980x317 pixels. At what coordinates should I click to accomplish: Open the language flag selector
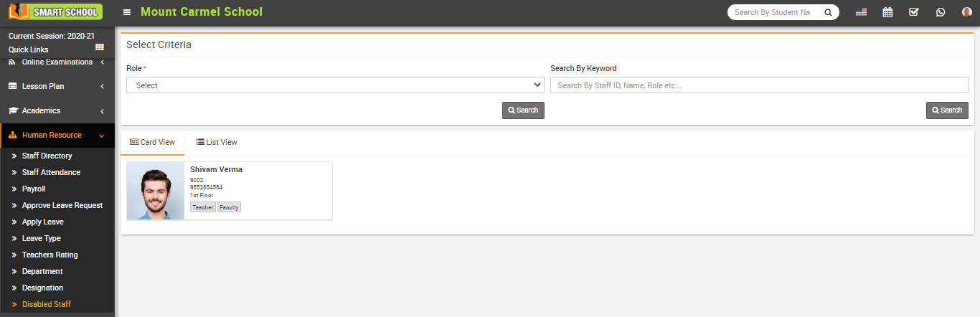pos(861,12)
